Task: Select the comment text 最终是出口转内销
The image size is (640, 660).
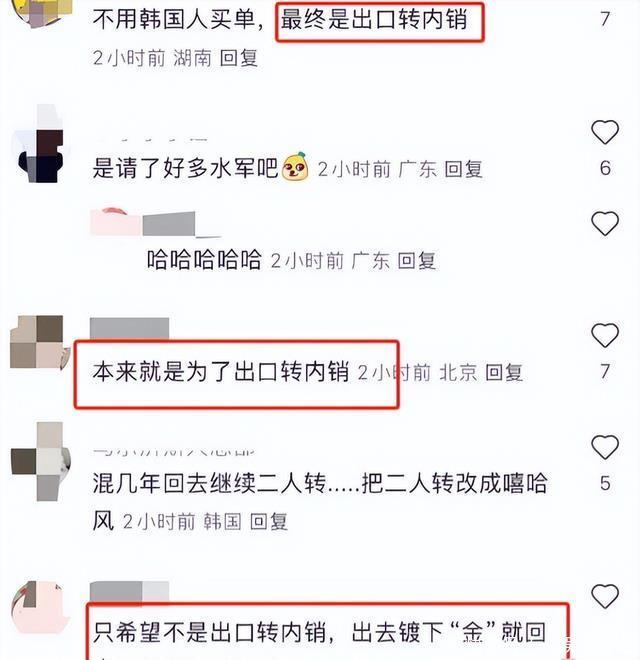Action: 374,20
